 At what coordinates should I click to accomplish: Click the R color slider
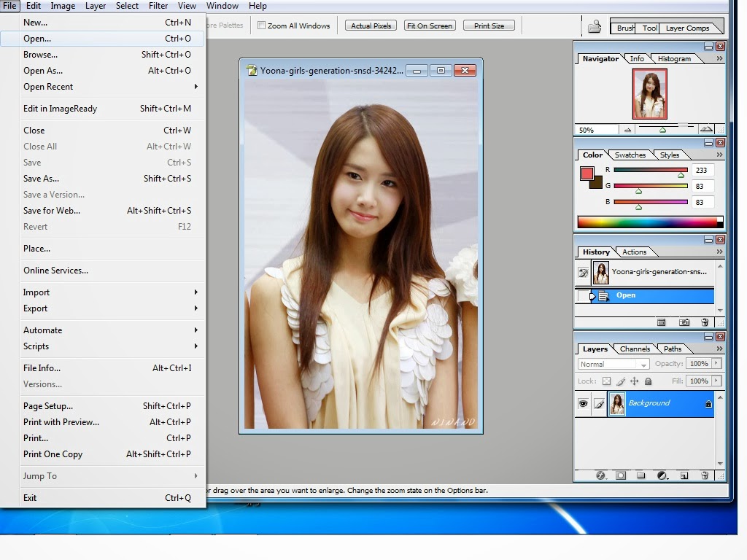[x=650, y=170]
